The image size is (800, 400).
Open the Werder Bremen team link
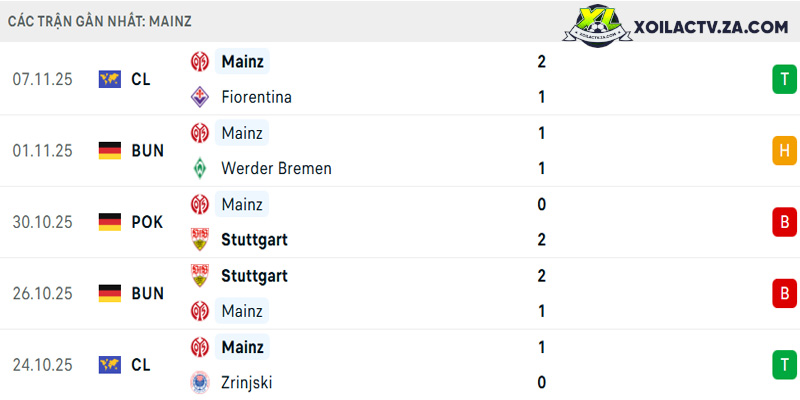(276, 168)
